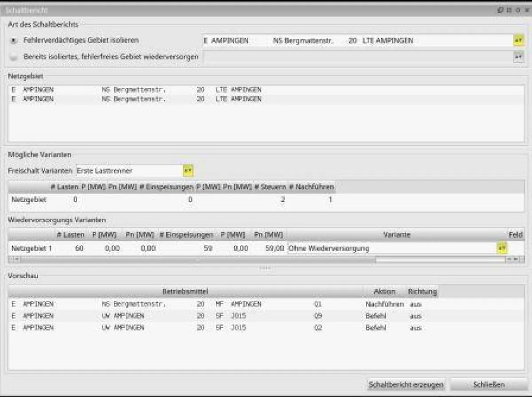Click the Variante column header
Image resolution: width=532 pixels, height=397 pixels.
[397, 235]
